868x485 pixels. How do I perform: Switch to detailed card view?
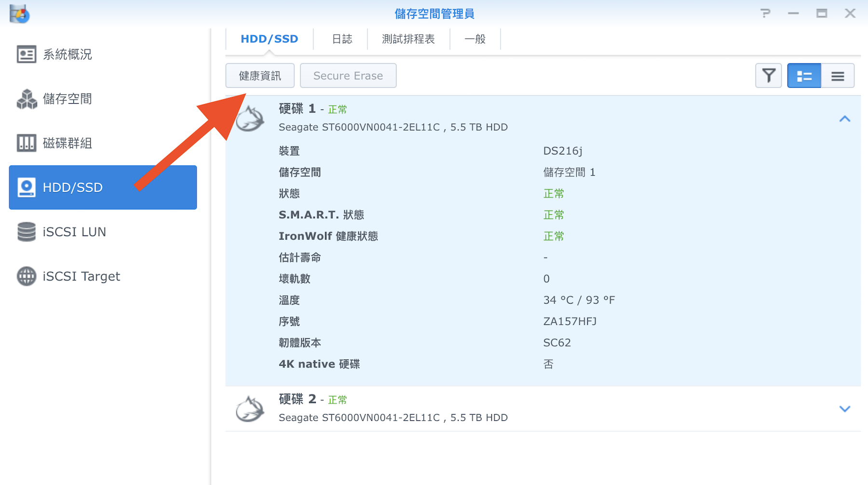point(804,76)
